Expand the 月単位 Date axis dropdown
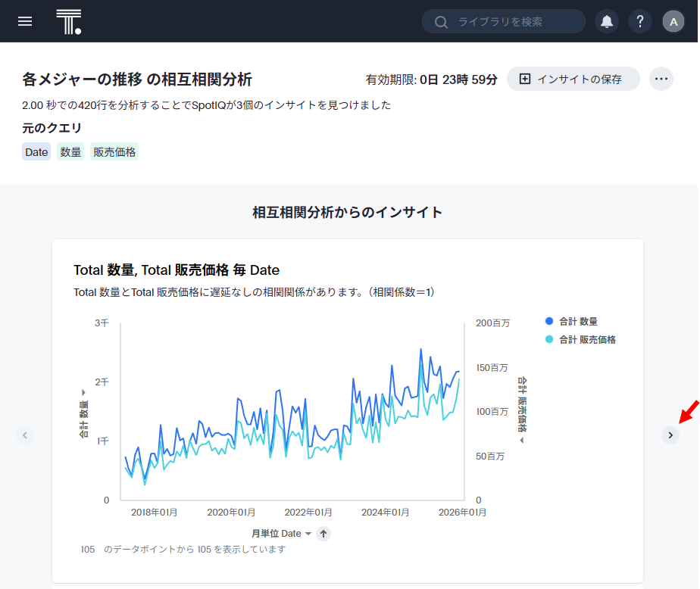 (281, 534)
